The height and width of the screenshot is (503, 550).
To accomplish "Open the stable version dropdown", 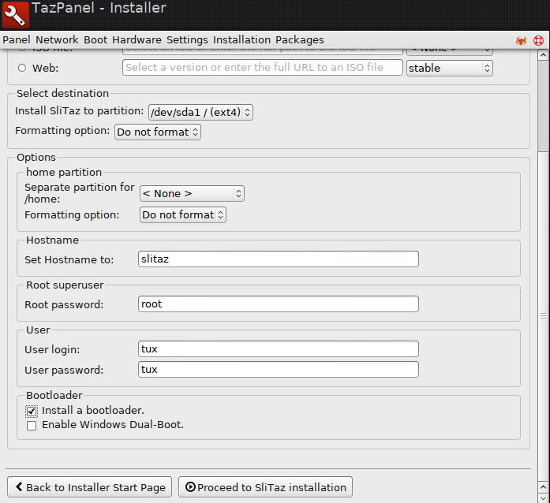I will pos(449,68).
